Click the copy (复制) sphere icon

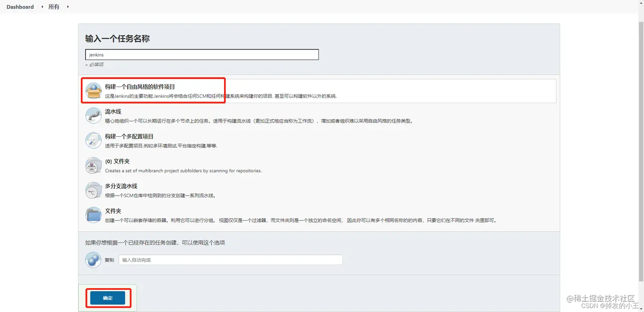[x=93, y=260]
